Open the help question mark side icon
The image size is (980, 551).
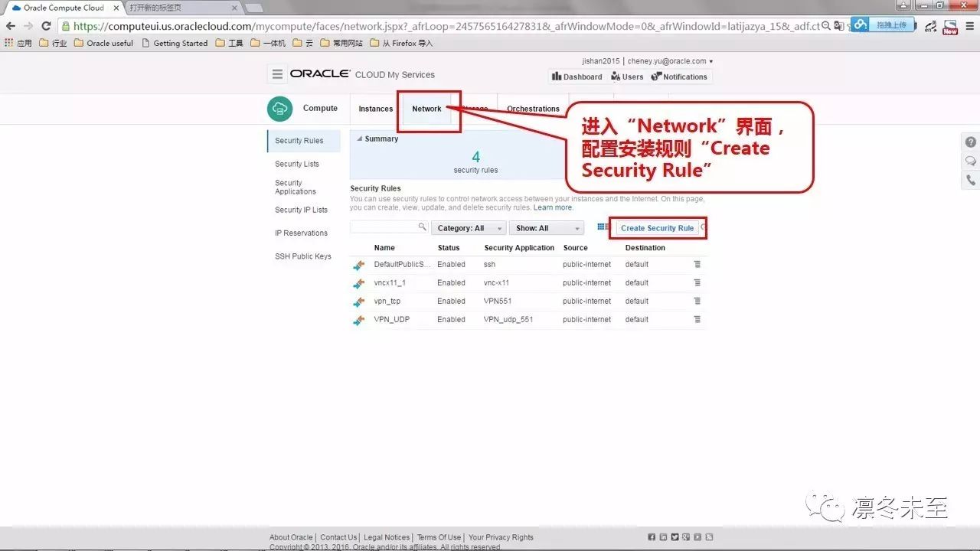coord(971,142)
